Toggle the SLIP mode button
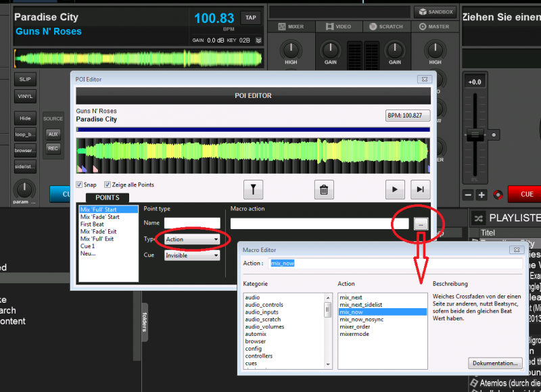The image size is (541, 392). click(25, 79)
